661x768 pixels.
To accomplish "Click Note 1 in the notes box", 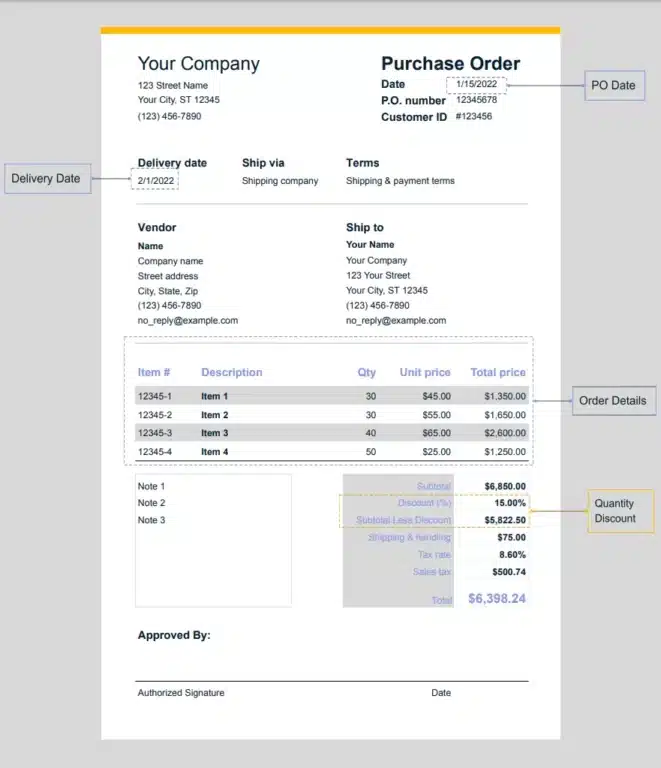I will click(x=151, y=486).
